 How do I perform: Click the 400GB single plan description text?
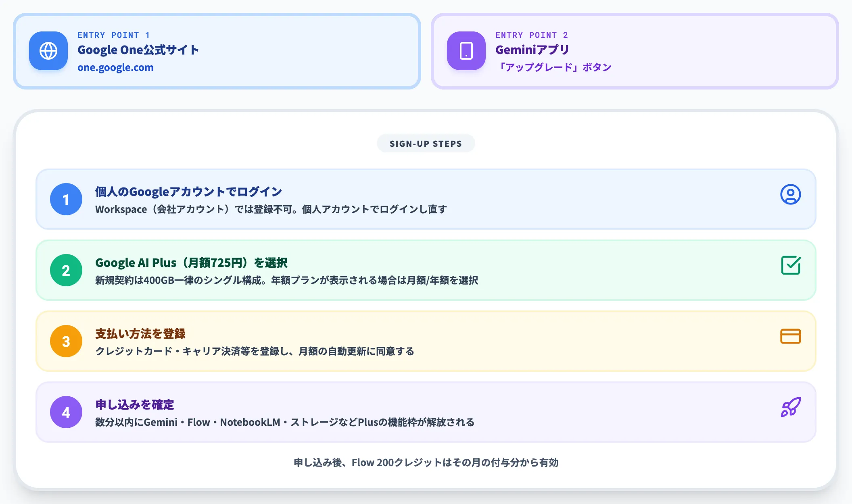tap(286, 280)
